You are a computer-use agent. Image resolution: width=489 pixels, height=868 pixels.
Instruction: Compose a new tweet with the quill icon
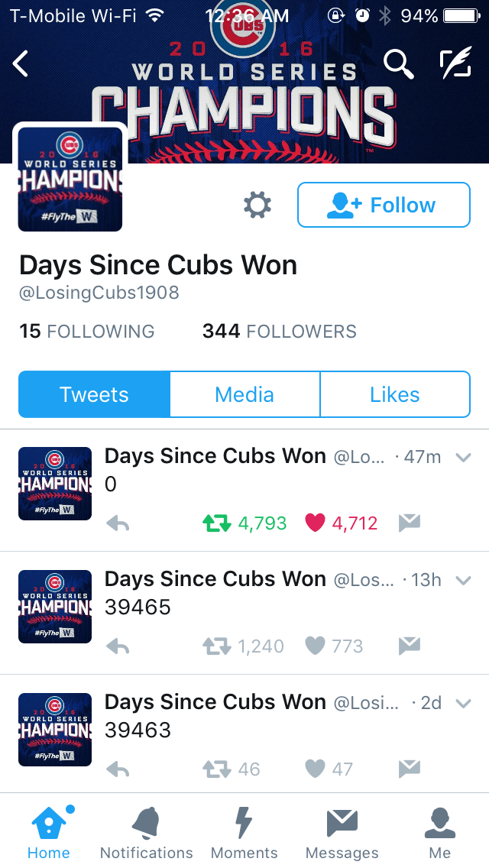(x=455, y=63)
